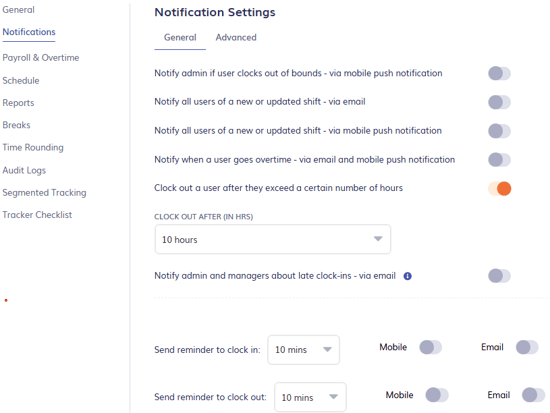Enable new shift mobile push notification toggle
550x413 pixels.
[x=499, y=131]
